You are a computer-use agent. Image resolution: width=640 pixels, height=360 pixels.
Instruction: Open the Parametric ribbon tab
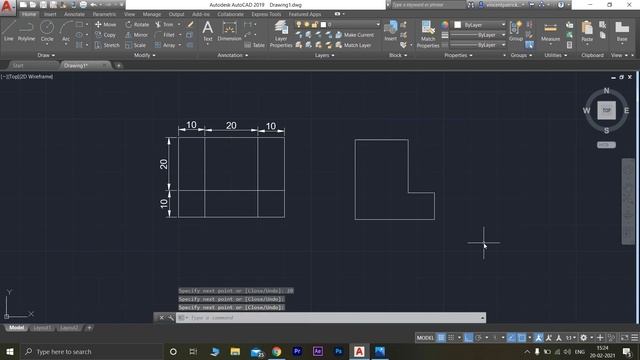click(x=104, y=14)
